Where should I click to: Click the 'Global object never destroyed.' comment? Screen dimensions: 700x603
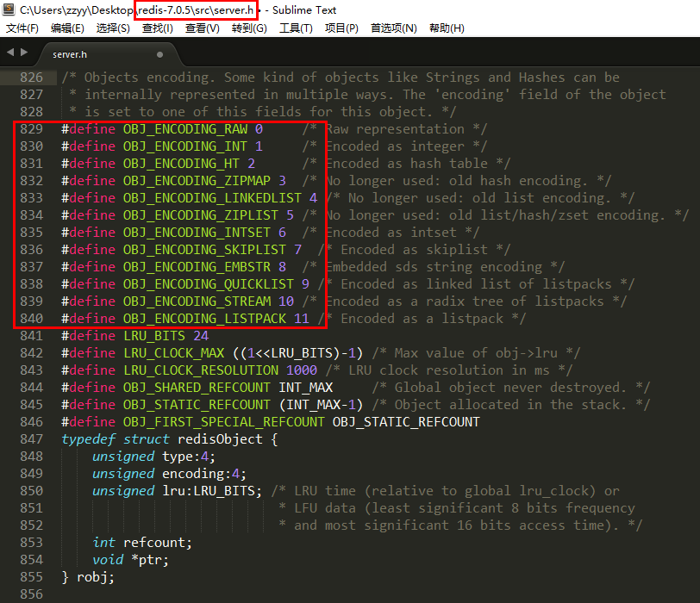tap(510, 388)
